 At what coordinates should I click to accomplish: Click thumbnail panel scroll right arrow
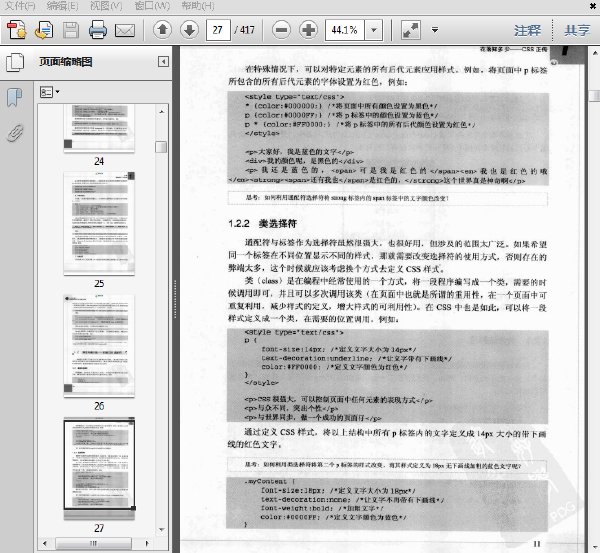[147, 543]
